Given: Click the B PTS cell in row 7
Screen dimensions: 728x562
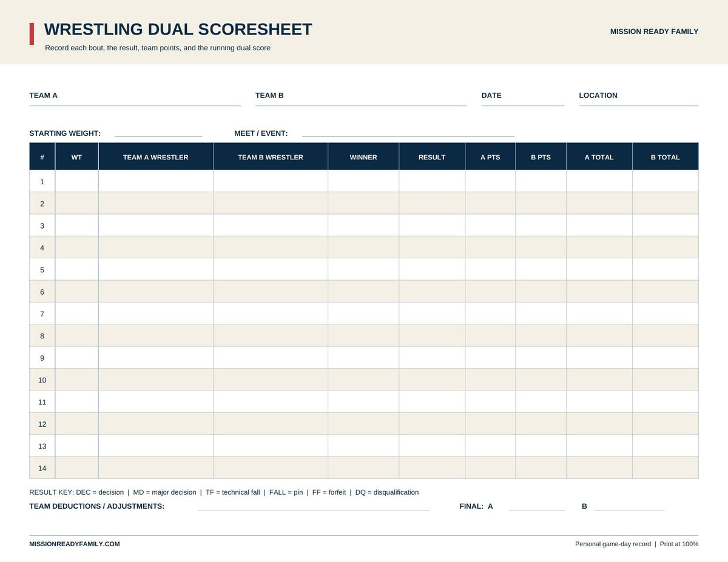Looking at the screenshot, I should [541, 313].
